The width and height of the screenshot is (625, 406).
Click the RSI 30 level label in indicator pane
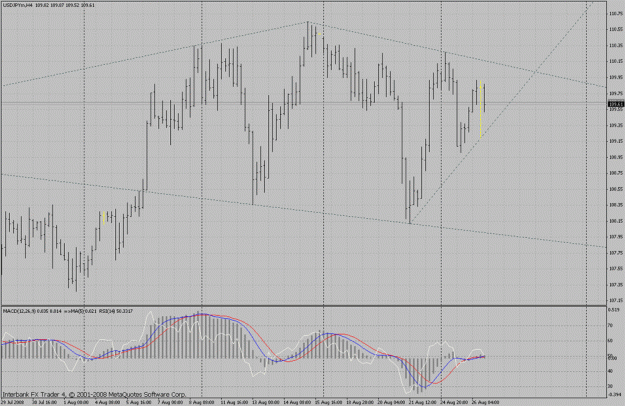(610, 386)
